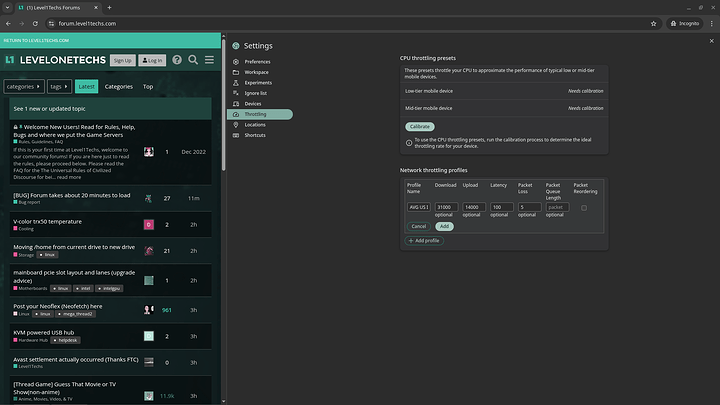Screen dimensions: 720x405
Task: Cancel the new network profile
Action: pyautogui.click(x=418, y=226)
